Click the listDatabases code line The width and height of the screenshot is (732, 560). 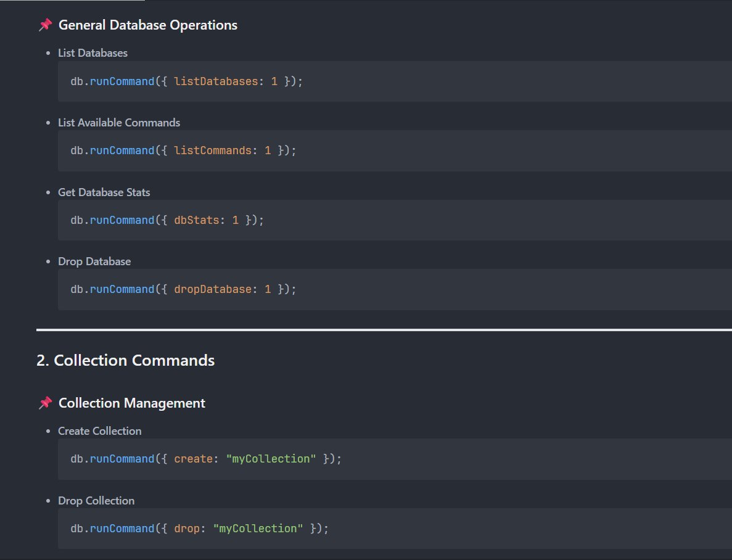point(187,81)
